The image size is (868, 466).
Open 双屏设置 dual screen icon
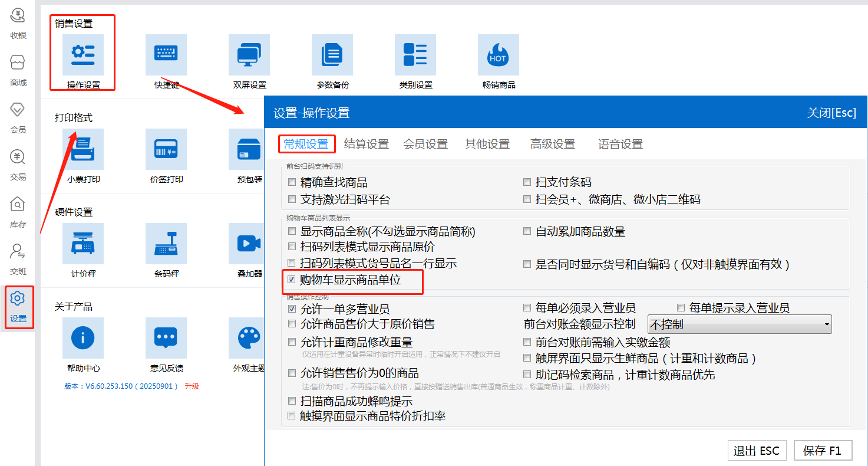pos(249,55)
